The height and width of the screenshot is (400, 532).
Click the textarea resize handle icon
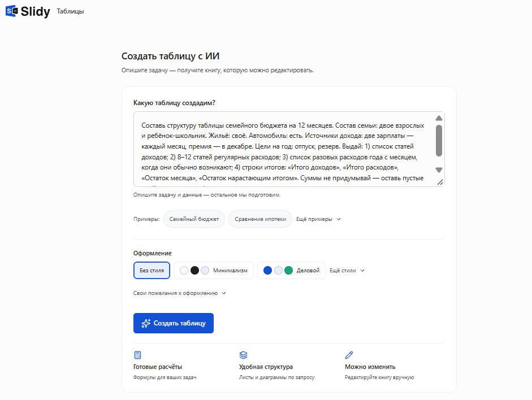click(440, 182)
